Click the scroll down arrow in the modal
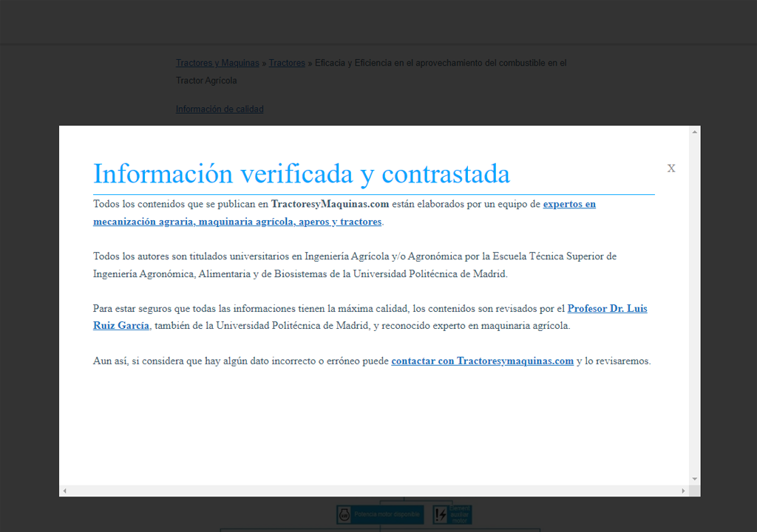 click(695, 479)
